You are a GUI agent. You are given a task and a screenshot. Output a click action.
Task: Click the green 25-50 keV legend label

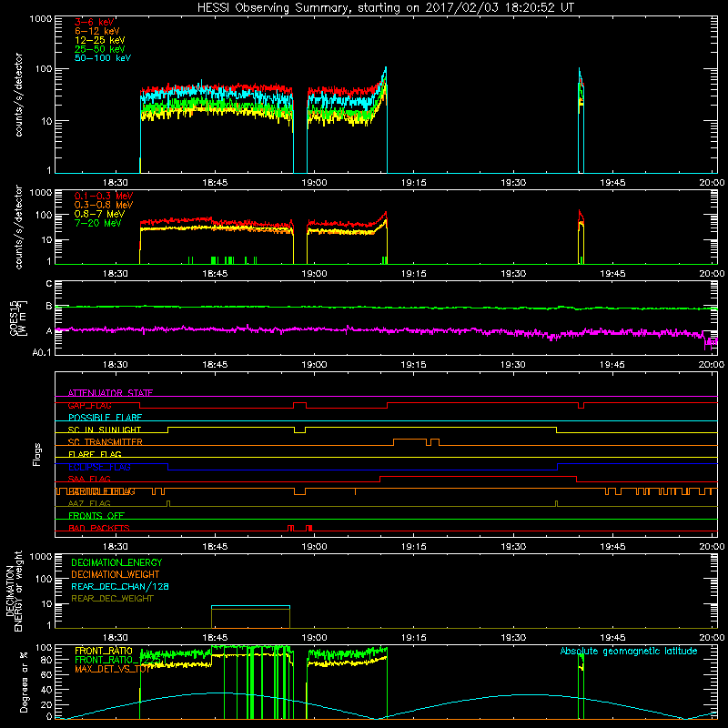pyautogui.click(x=100, y=49)
